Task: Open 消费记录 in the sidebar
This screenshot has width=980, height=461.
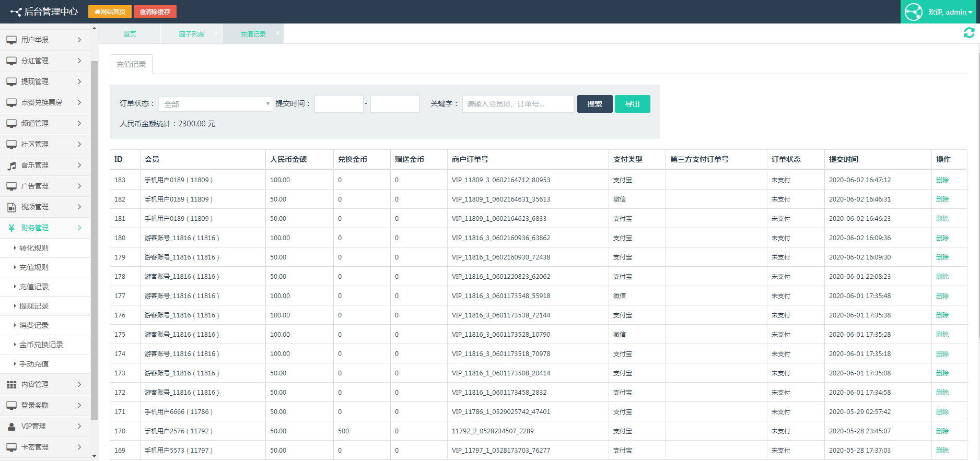Action: point(34,325)
